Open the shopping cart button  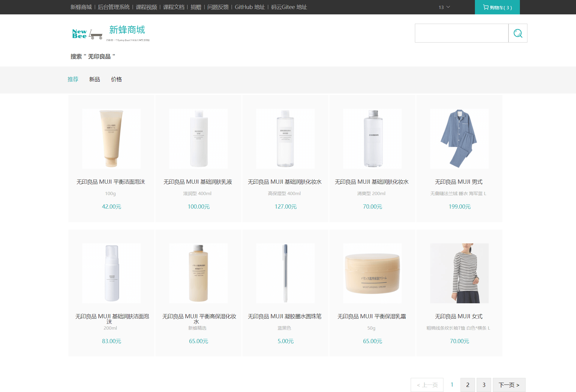point(497,7)
